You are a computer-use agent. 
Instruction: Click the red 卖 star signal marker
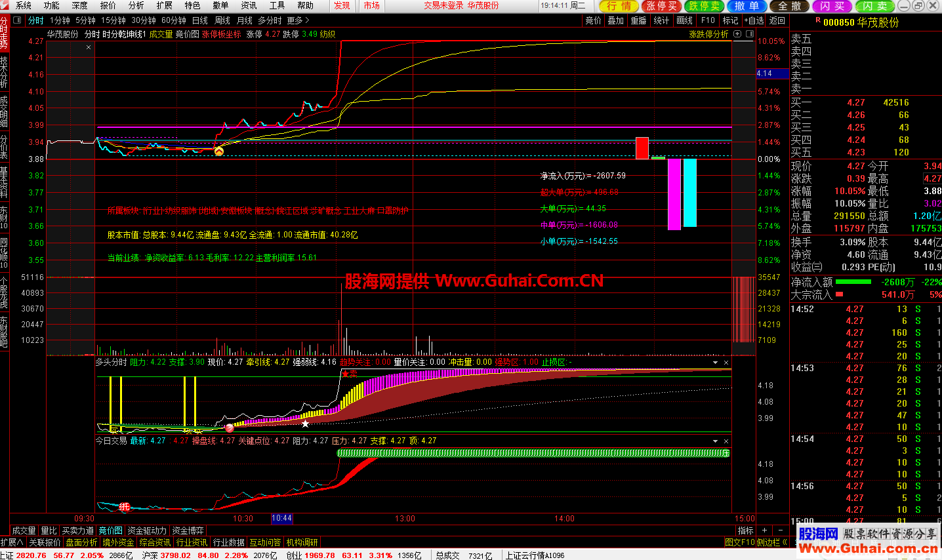[349, 373]
